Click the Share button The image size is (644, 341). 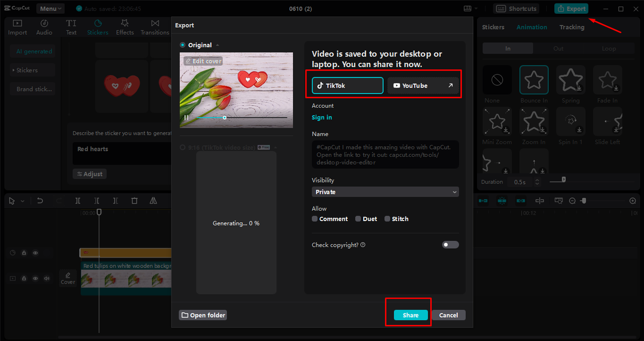(x=411, y=315)
